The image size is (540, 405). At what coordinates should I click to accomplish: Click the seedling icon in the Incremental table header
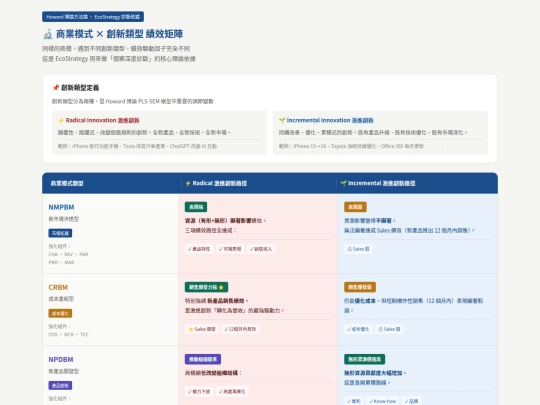(x=343, y=183)
